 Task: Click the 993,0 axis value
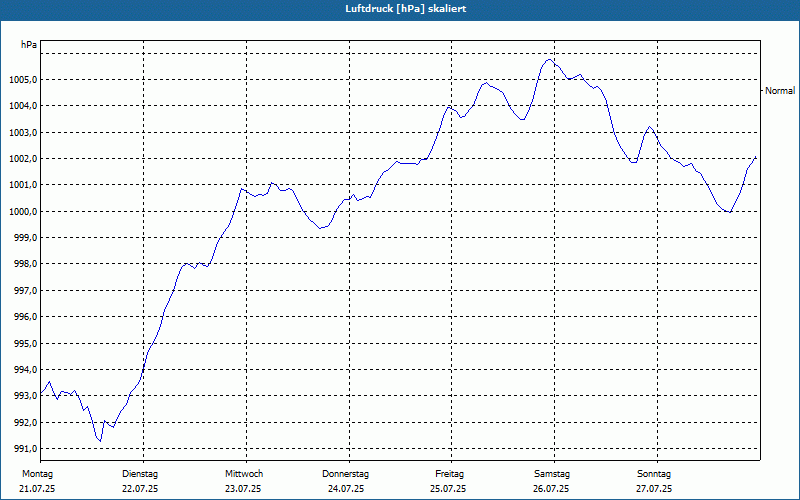point(25,396)
